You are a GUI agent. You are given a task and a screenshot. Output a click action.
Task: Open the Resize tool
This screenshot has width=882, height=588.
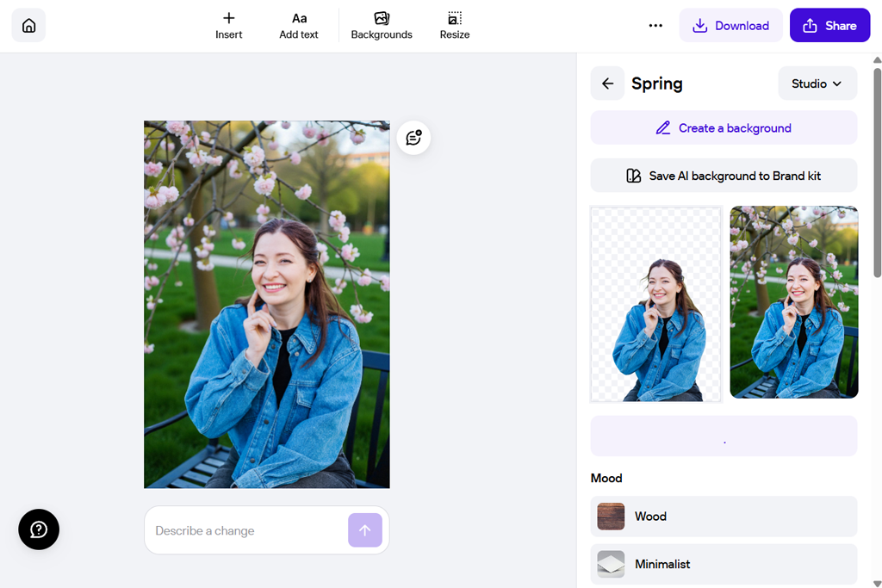(x=455, y=26)
